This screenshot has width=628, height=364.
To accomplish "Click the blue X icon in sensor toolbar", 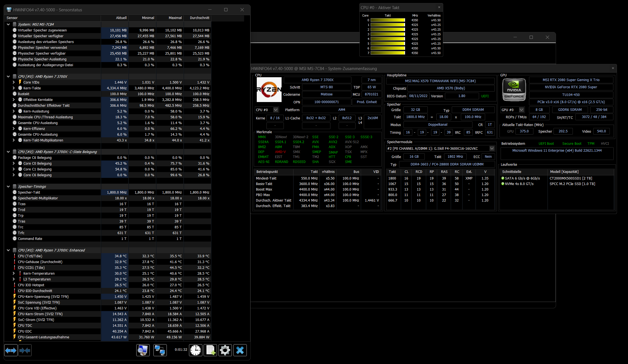I will [x=240, y=350].
